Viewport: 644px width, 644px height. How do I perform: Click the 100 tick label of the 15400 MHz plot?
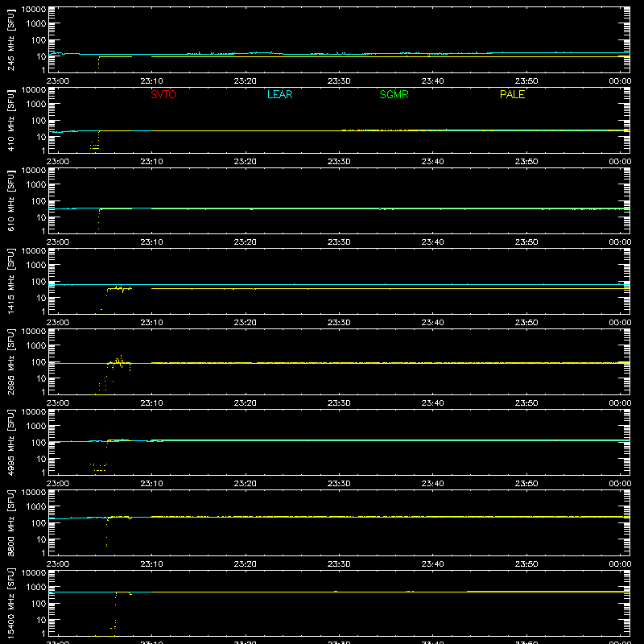(39, 603)
